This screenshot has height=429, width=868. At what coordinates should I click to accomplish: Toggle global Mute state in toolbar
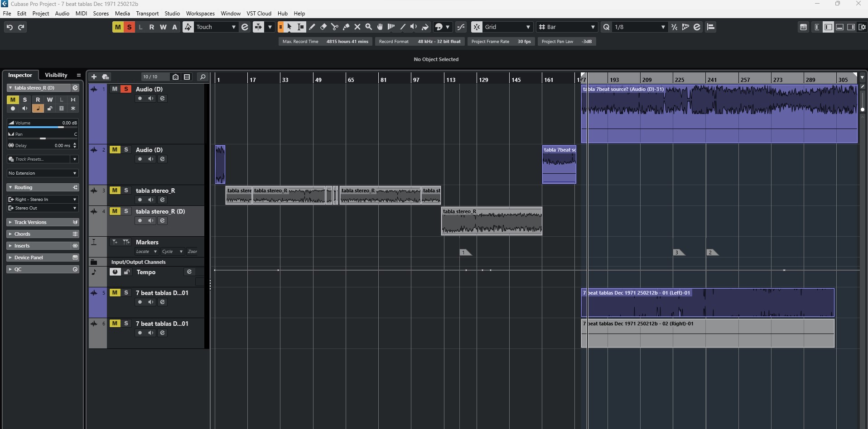click(x=118, y=27)
